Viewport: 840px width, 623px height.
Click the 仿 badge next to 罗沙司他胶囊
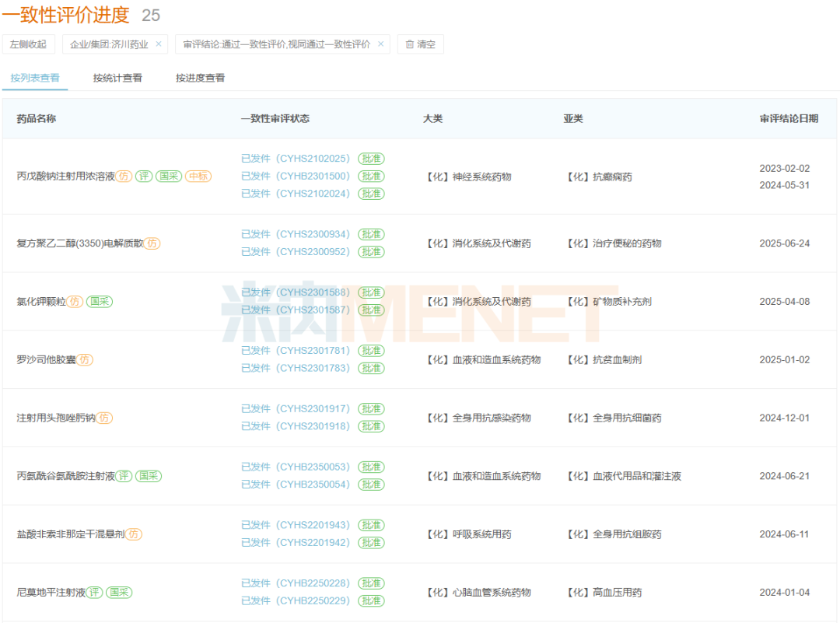tap(85, 360)
